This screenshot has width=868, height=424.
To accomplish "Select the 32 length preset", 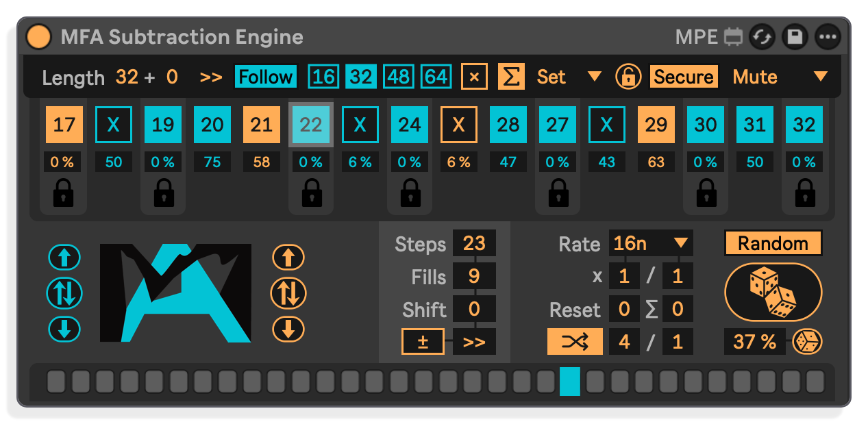I will [x=361, y=77].
